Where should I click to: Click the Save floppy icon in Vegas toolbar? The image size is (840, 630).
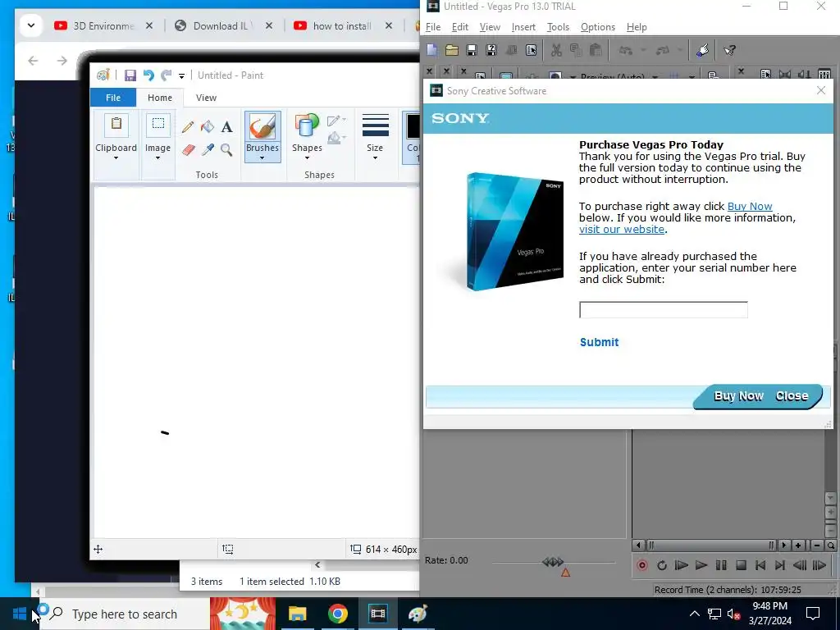click(x=472, y=50)
